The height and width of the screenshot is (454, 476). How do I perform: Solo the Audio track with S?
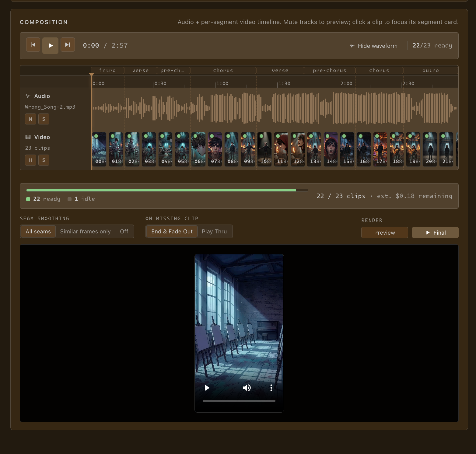click(44, 119)
